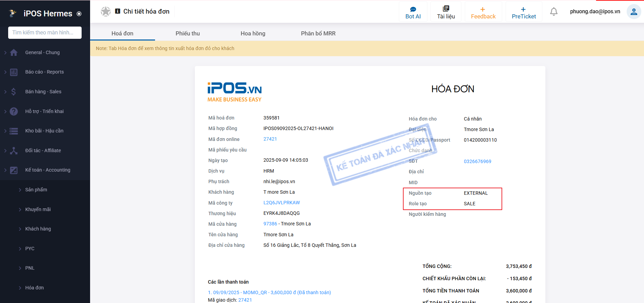The height and width of the screenshot is (303, 644).
Task: Click phone number link 0326676969
Action: pos(477,161)
